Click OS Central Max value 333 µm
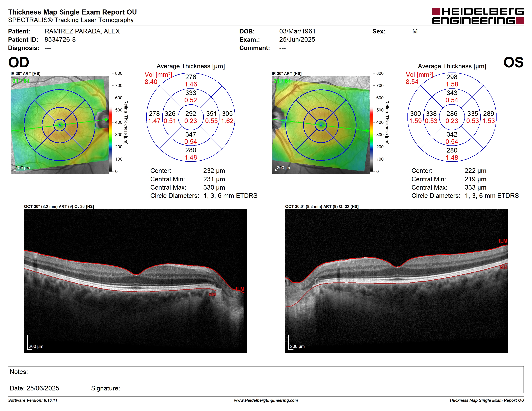Image resolution: width=532 pixels, height=411 pixels. coord(475,188)
